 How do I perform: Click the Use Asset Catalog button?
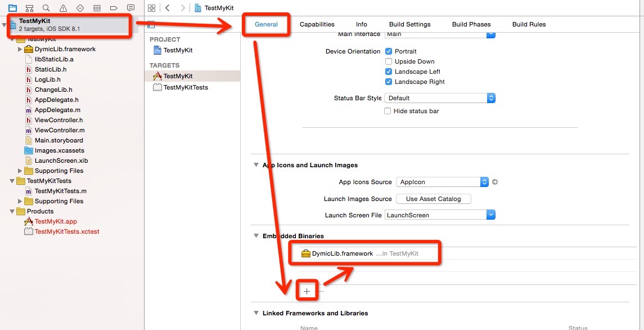[433, 199]
